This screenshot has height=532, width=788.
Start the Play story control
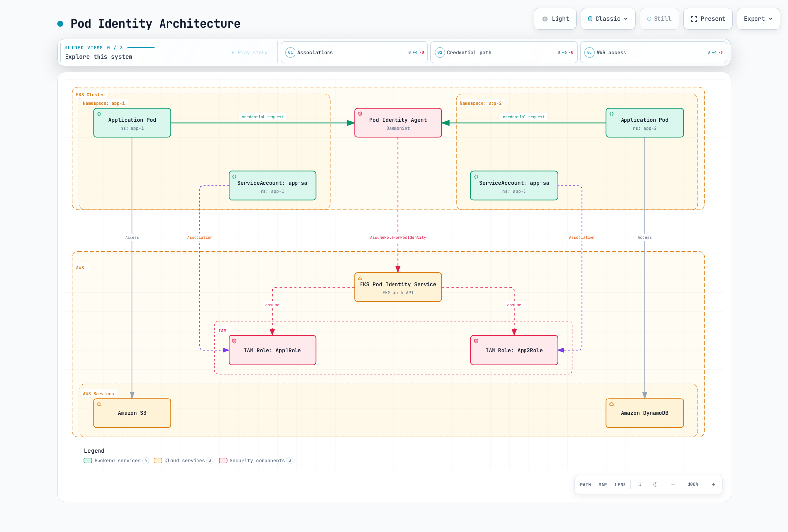[250, 52]
